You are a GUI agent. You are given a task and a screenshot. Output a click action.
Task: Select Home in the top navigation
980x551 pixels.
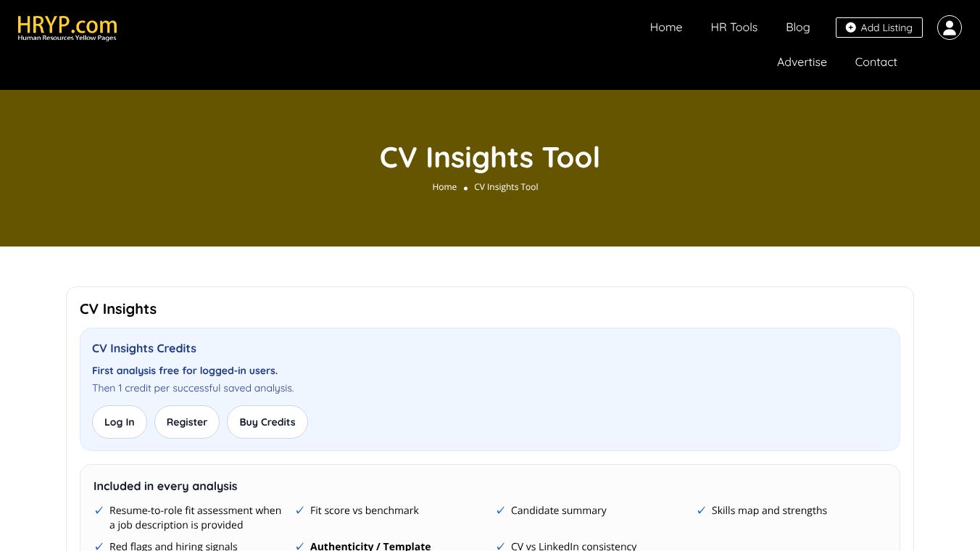(666, 28)
